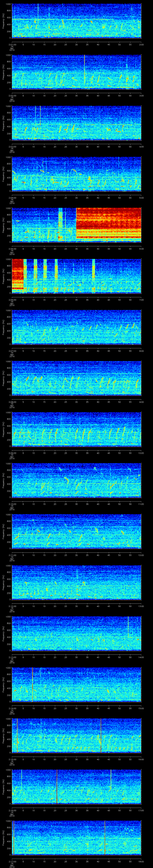Select the spectrogram for minute 2:09:00
Screen dimensions: 153x868
77,429
